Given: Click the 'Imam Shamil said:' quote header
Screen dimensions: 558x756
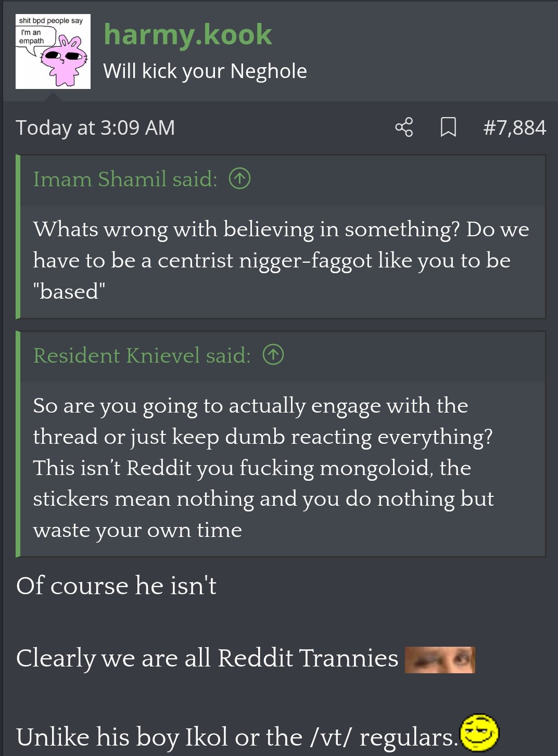Looking at the screenshot, I should (x=125, y=179).
